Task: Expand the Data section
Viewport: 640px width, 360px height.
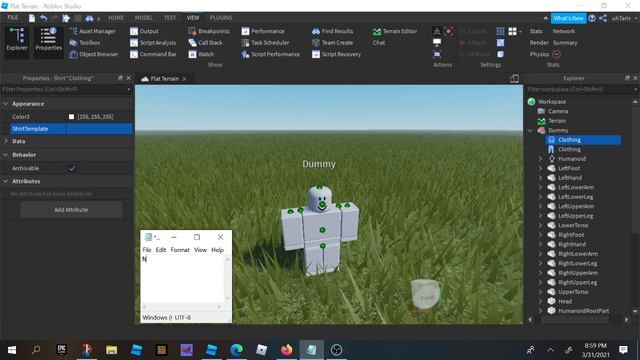Action: coord(6,141)
